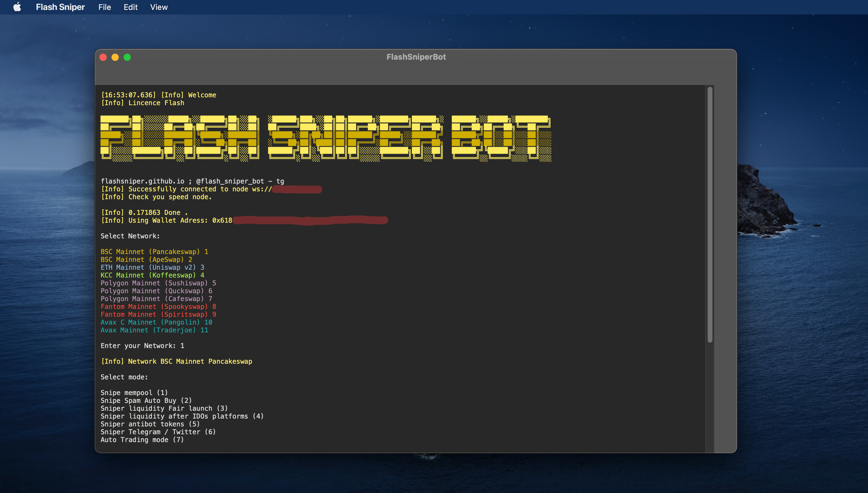This screenshot has height=493, width=868.
Task: Open the Flash Sniper application menu
Action: (60, 7)
